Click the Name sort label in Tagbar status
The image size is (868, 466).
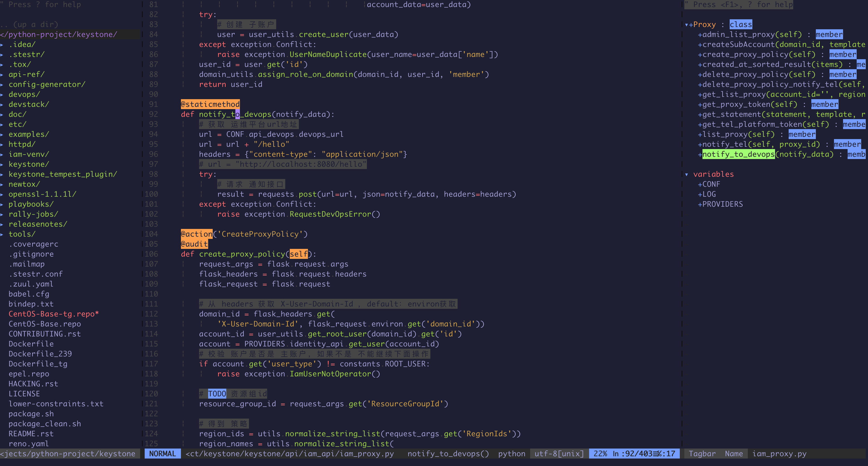tap(734, 454)
